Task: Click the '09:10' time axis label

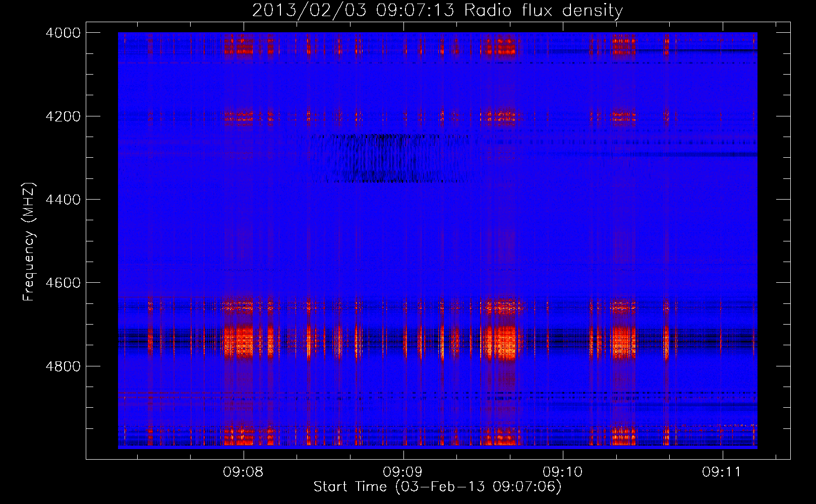Action: coord(563,472)
